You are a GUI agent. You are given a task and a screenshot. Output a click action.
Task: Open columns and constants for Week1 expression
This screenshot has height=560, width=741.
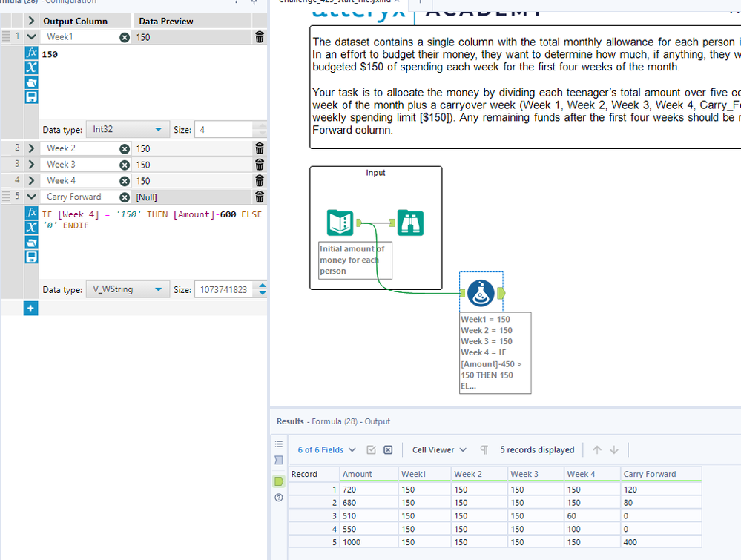point(31,67)
